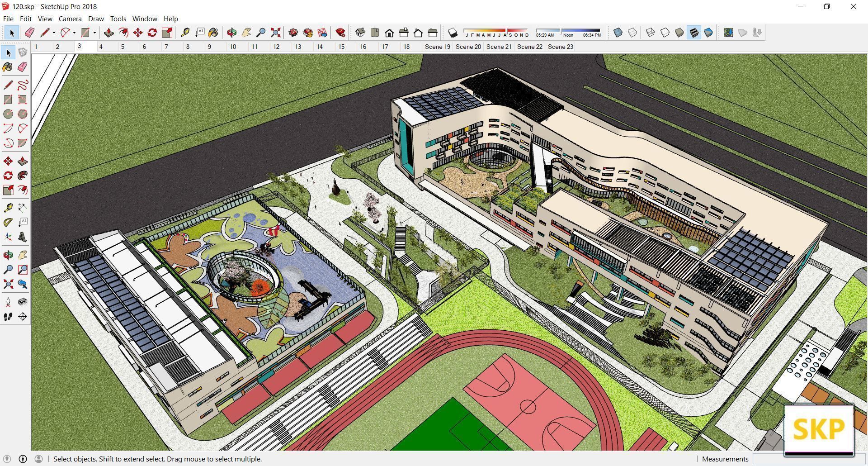Open the View menu
The width and height of the screenshot is (868, 466).
click(x=45, y=19)
